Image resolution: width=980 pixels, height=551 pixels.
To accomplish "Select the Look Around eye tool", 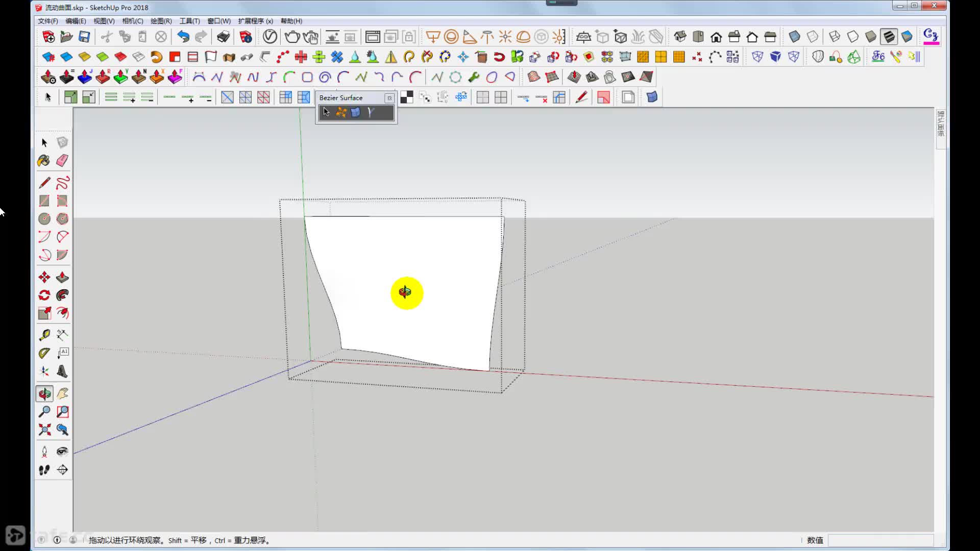I will (62, 452).
